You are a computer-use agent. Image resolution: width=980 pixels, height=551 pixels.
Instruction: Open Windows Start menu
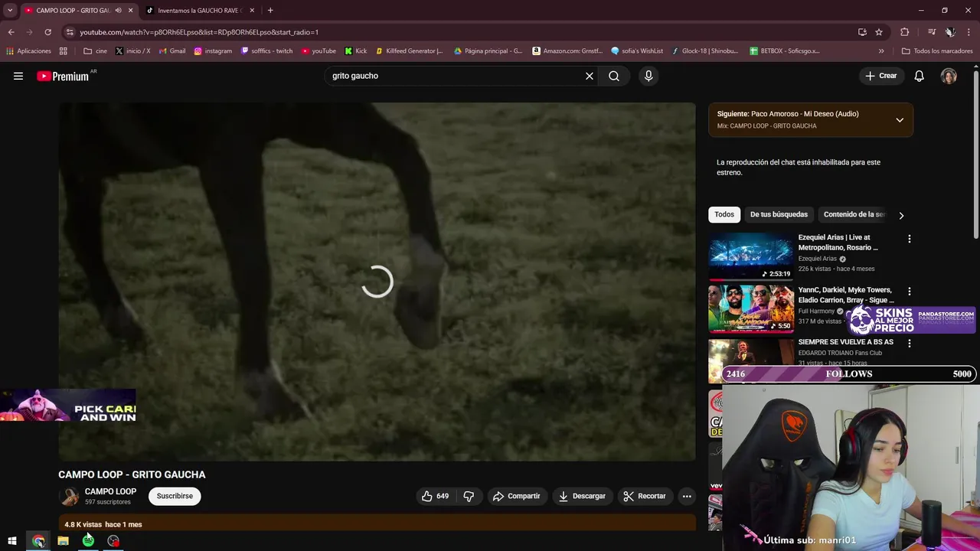click(x=12, y=541)
